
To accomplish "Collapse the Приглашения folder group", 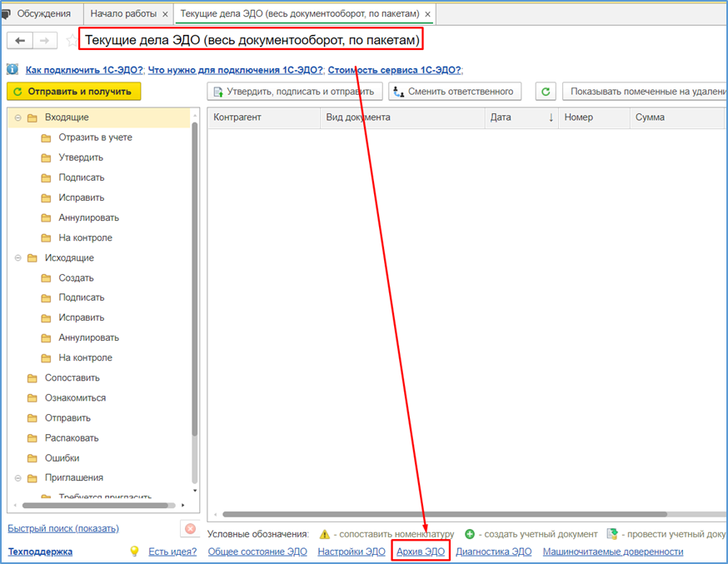I will (17, 478).
